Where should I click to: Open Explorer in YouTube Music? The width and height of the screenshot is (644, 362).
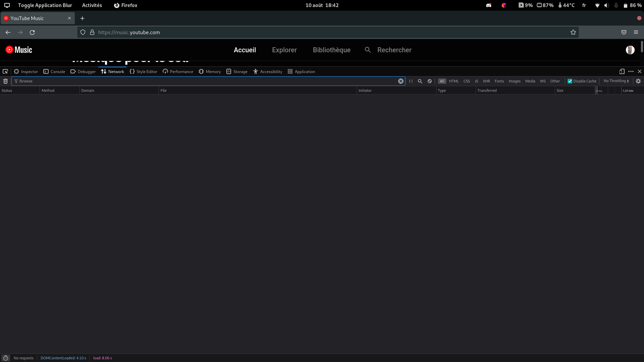pos(284,50)
